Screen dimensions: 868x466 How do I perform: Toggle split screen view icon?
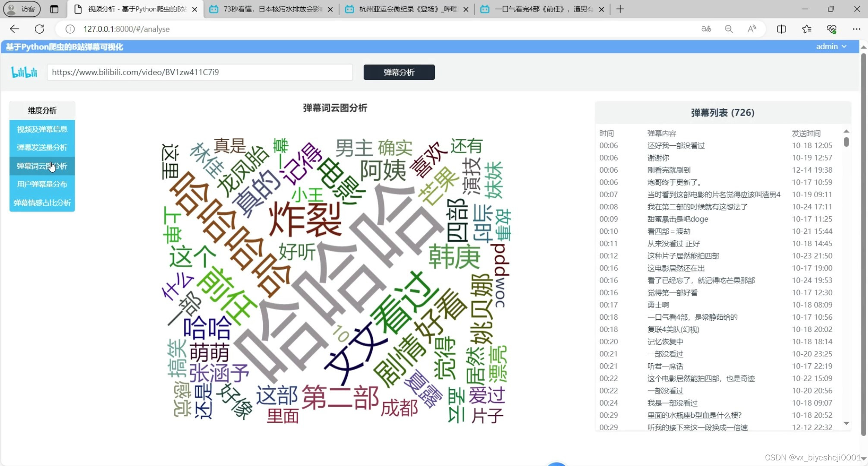pos(781,29)
